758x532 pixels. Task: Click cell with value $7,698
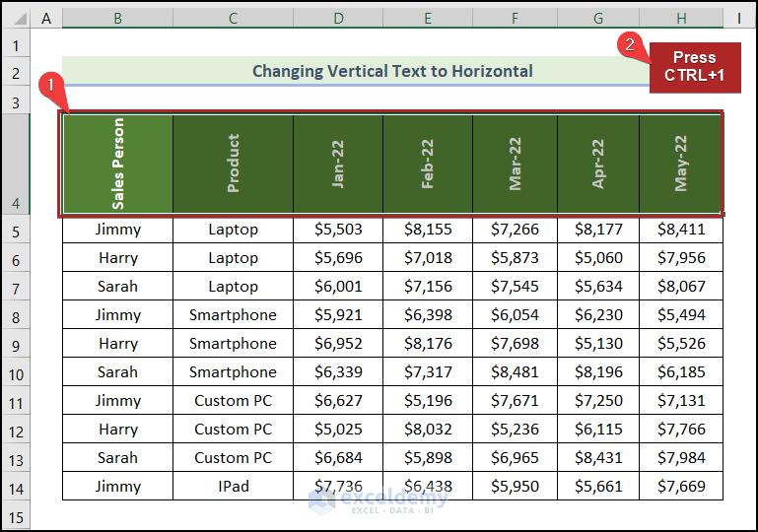point(515,343)
